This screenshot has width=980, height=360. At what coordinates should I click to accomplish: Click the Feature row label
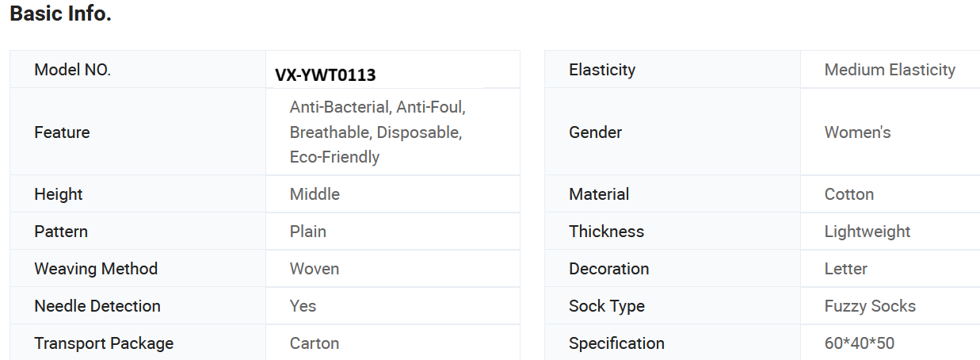[x=62, y=132]
